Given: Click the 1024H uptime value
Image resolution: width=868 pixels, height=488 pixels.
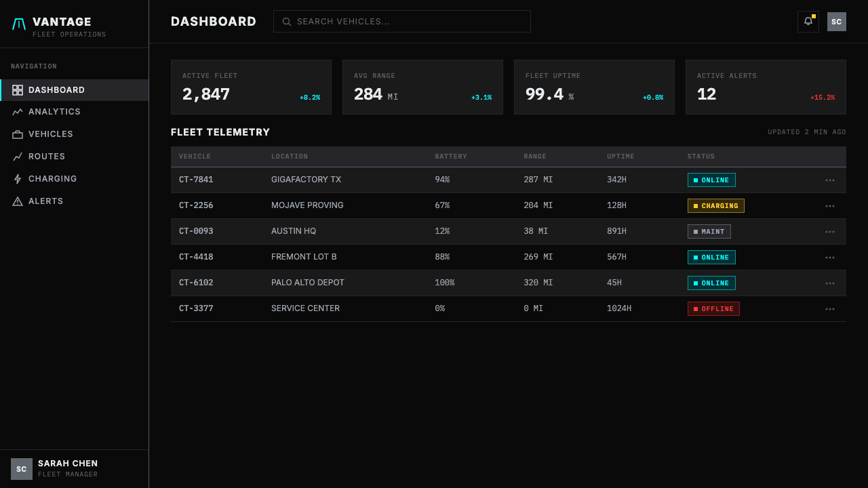Looking at the screenshot, I should [619, 308].
